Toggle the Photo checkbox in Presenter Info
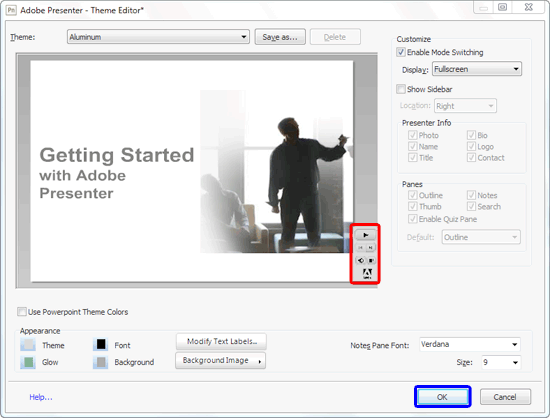 (412, 135)
